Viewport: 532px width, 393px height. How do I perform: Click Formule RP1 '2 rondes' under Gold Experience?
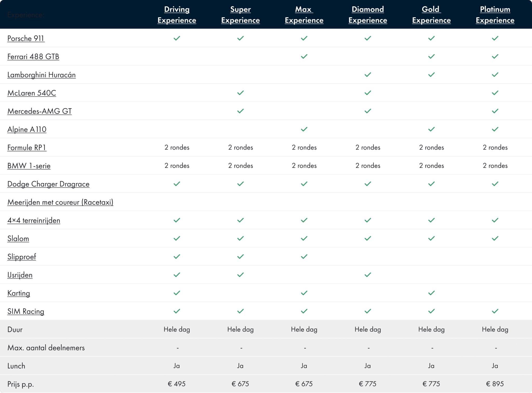point(431,147)
